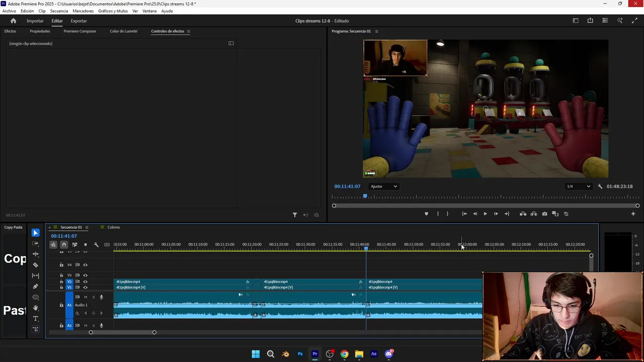Mark In point in the Program monitor
The height and width of the screenshot is (362, 644).
438,214
